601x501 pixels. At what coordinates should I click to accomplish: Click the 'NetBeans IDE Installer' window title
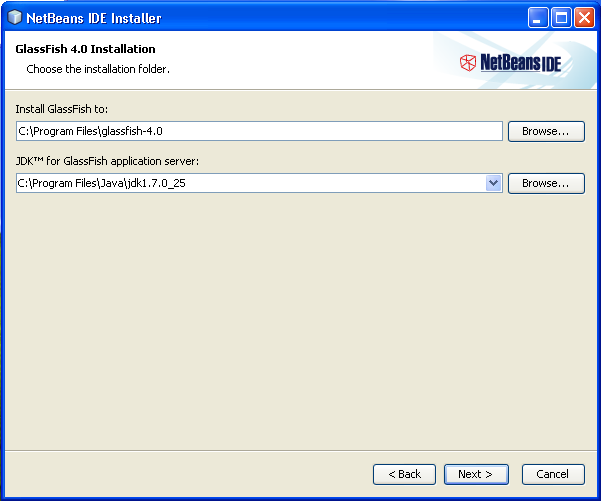[94, 18]
